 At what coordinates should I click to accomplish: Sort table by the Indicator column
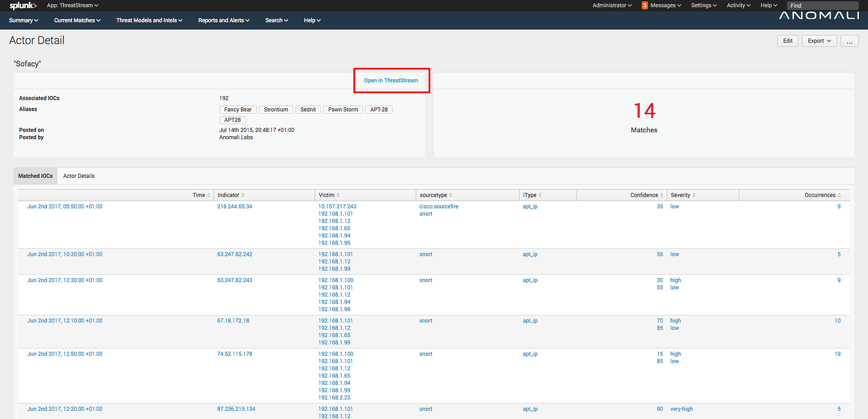[x=231, y=195]
